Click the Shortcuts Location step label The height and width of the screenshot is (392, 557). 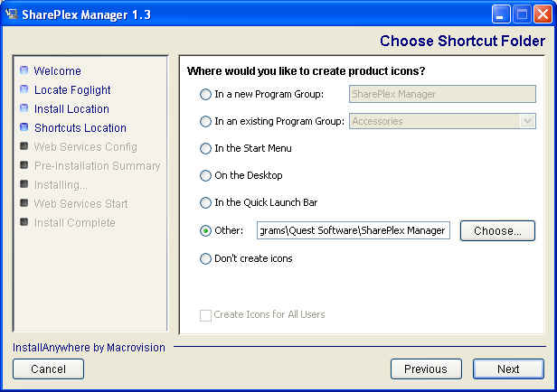(x=80, y=127)
